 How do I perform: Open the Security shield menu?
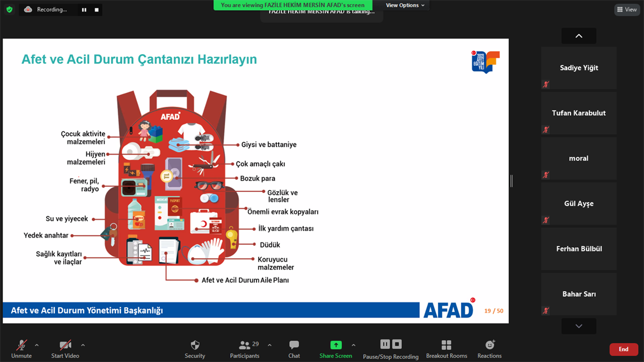point(195,349)
